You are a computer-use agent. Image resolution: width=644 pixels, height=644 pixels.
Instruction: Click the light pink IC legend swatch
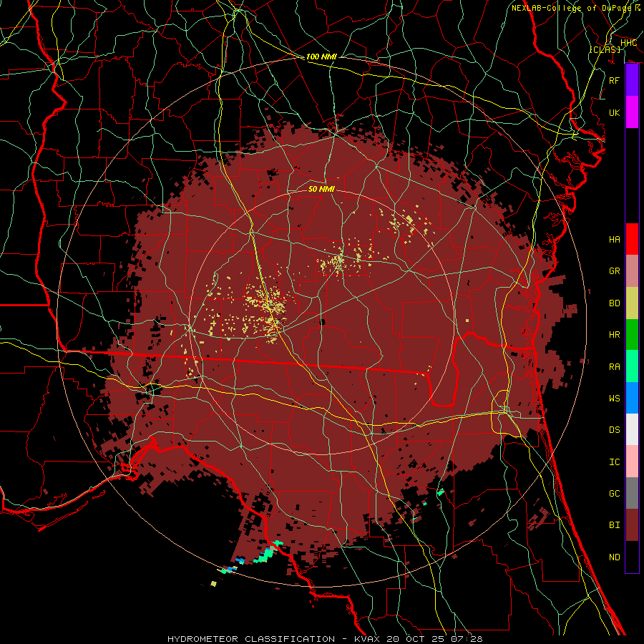pyautogui.click(x=632, y=462)
